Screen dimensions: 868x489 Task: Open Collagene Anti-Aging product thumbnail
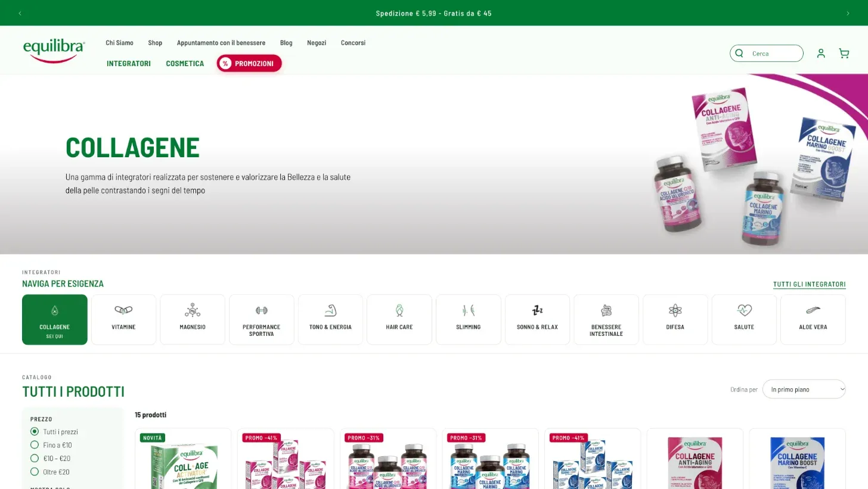(695, 459)
